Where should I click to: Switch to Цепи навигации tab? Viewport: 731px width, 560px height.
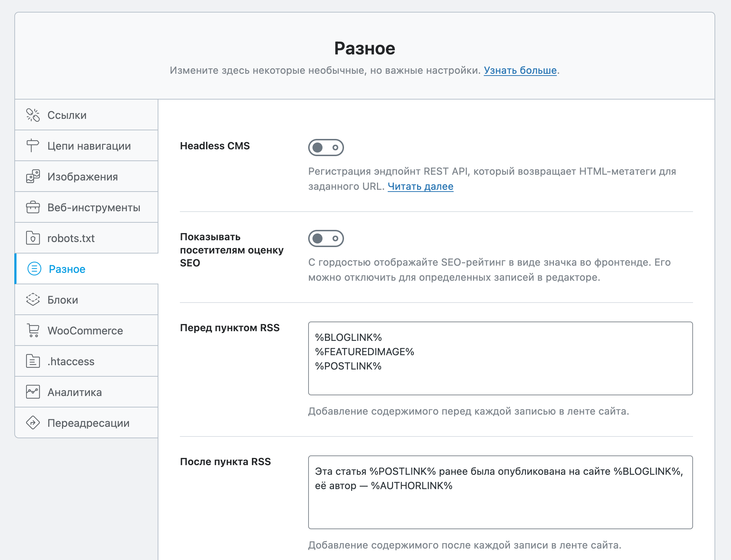coord(86,146)
